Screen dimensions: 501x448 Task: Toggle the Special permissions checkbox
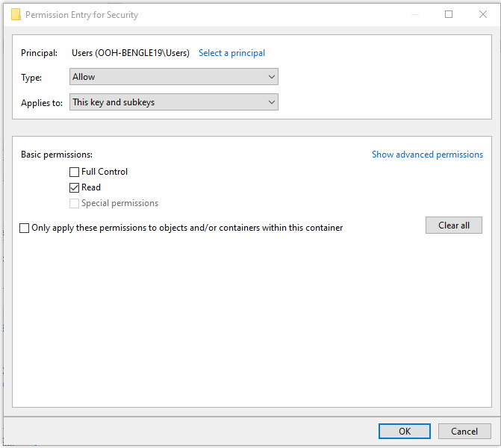pyautogui.click(x=74, y=203)
